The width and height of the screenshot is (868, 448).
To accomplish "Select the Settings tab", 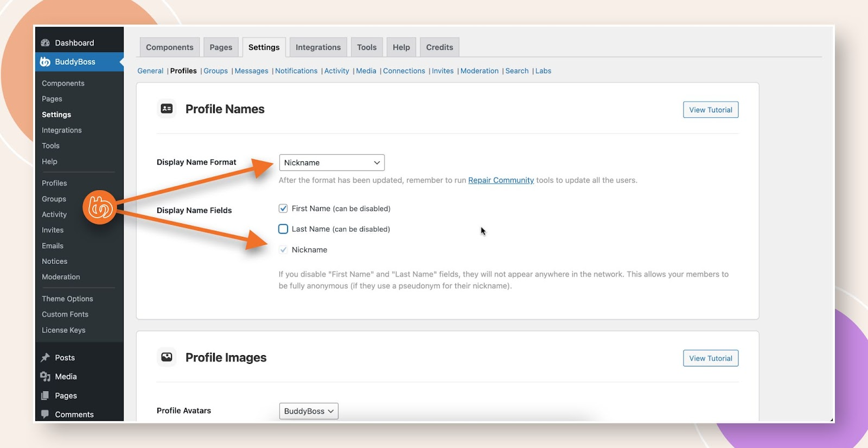I will [x=264, y=47].
